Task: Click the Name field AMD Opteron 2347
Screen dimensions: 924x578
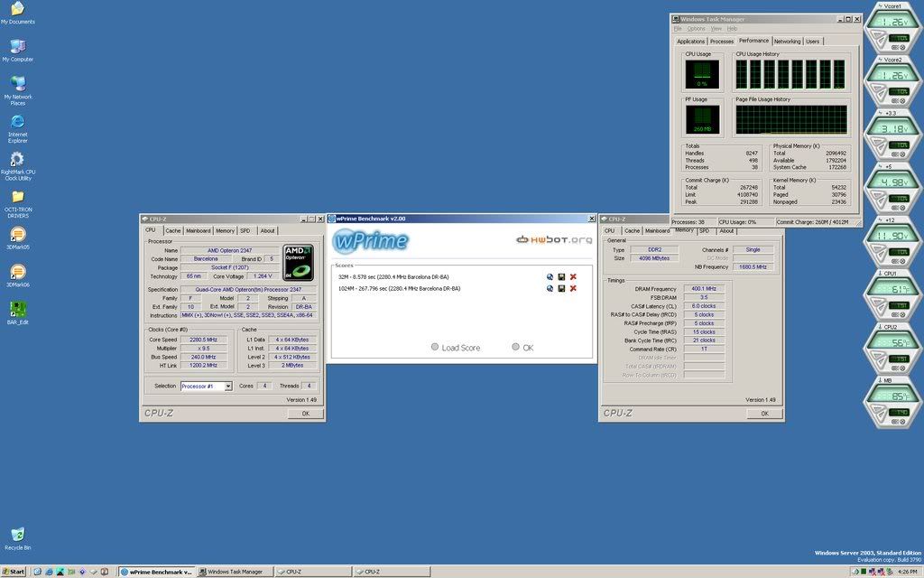Action: 230,251
